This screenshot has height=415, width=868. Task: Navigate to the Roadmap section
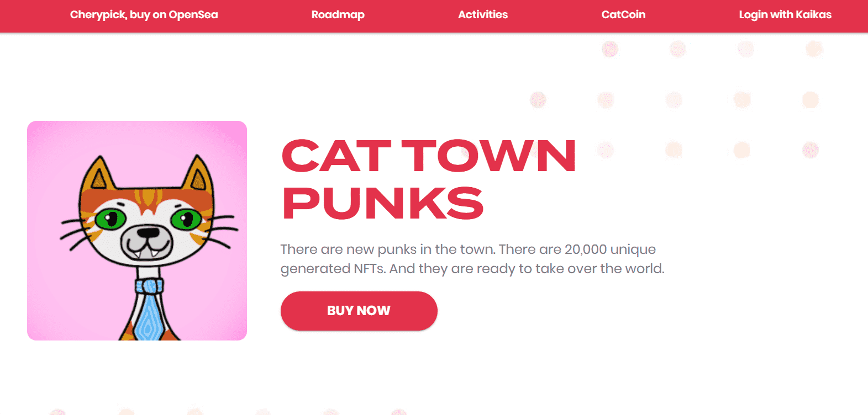(x=338, y=15)
